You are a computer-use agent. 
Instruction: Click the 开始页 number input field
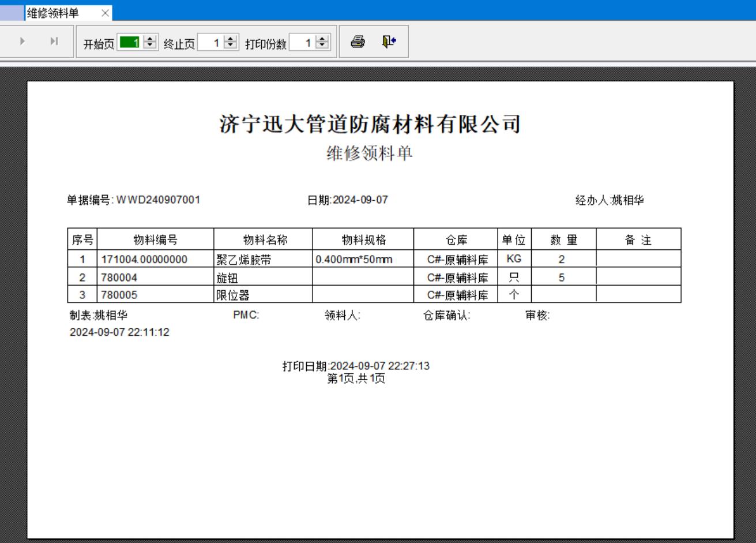point(129,43)
